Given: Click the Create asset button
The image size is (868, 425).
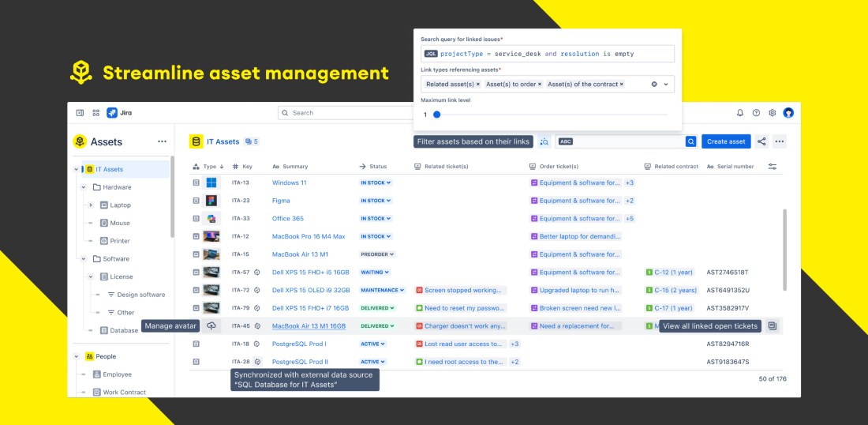Looking at the screenshot, I should (726, 141).
